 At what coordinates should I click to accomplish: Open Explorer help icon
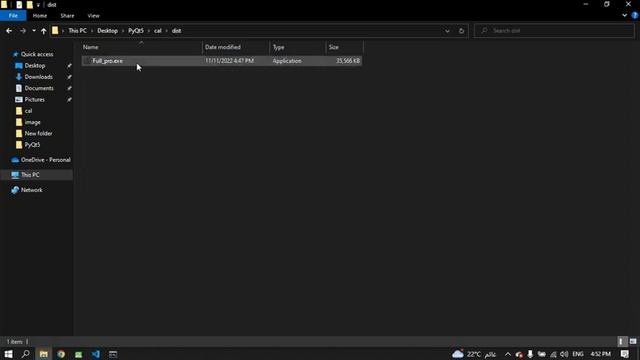click(635, 15)
